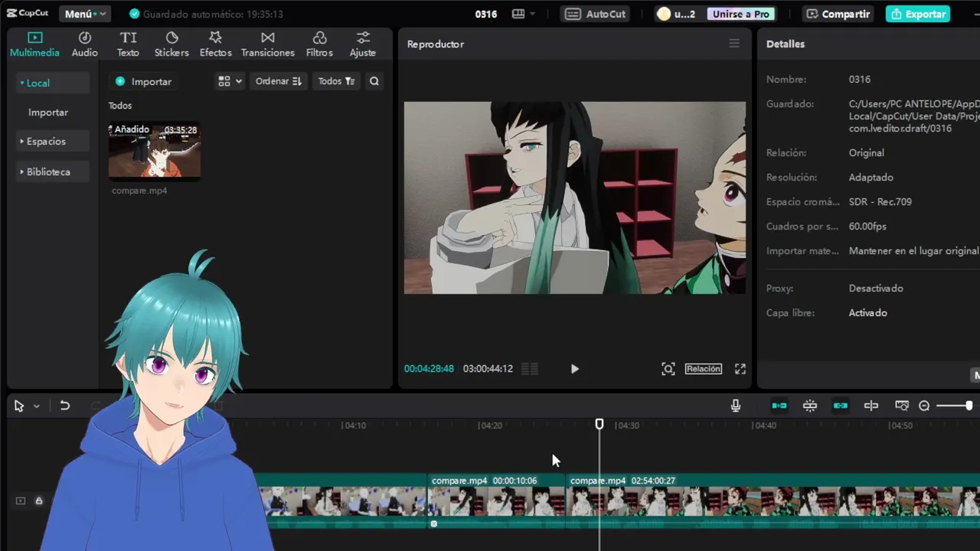Click the Todos label in the media panel

pos(120,106)
